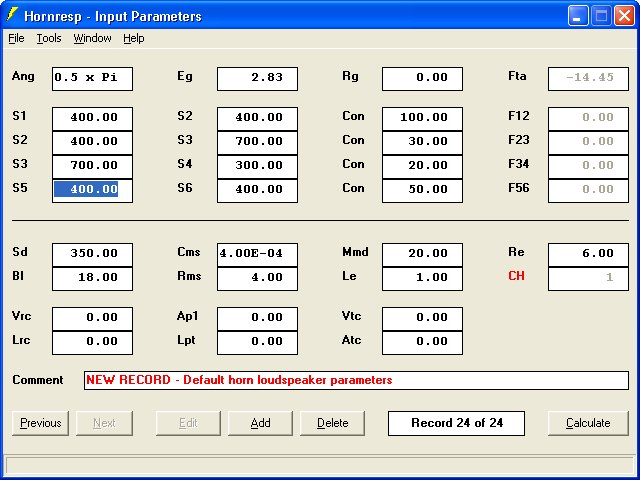
Task: Click the Hornresp lightning icon in title bar
Action: (x=12, y=15)
